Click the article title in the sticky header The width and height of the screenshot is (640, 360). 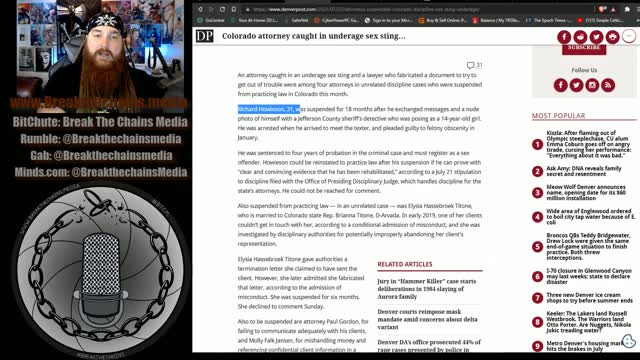pyautogui.click(x=313, y=36)
